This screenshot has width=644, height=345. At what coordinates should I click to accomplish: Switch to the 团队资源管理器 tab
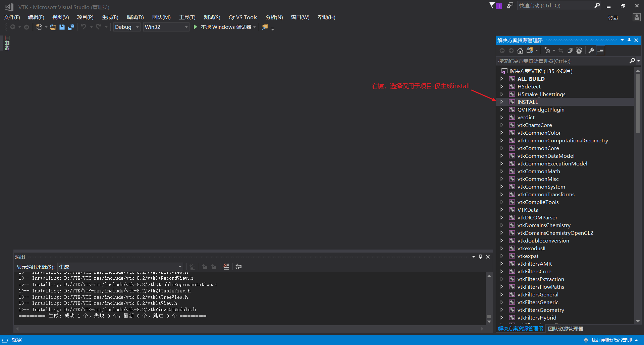(x=565, y=329)
